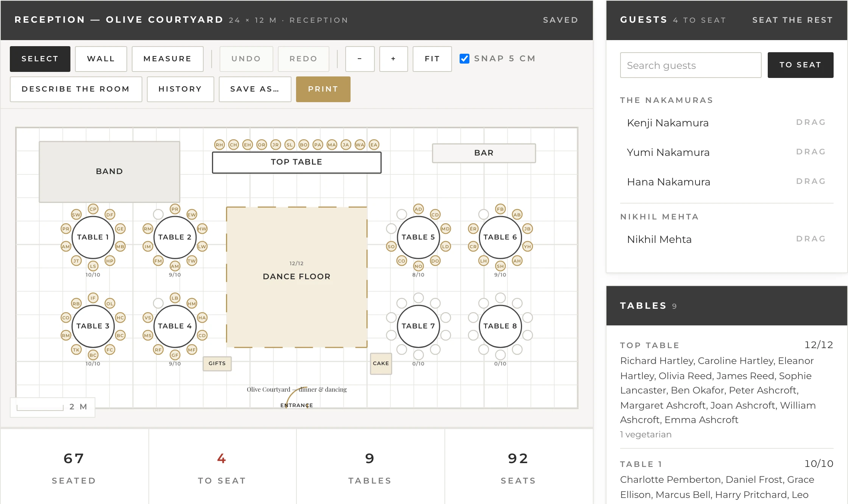Click the CP seat at Table 1
Viewport: 848px width, 504px height.
point(93,209)
